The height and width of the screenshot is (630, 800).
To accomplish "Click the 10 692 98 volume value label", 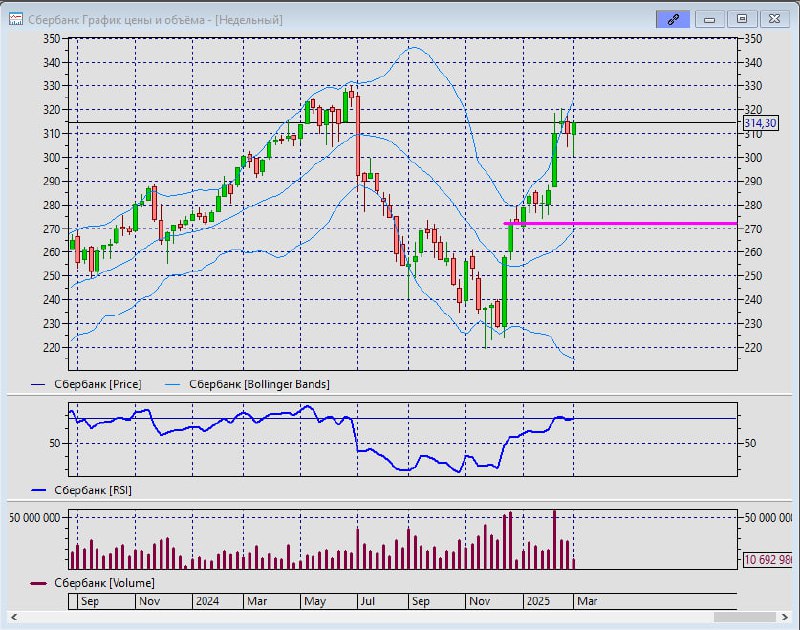I will pyautogui.click(x=768, y=560).
